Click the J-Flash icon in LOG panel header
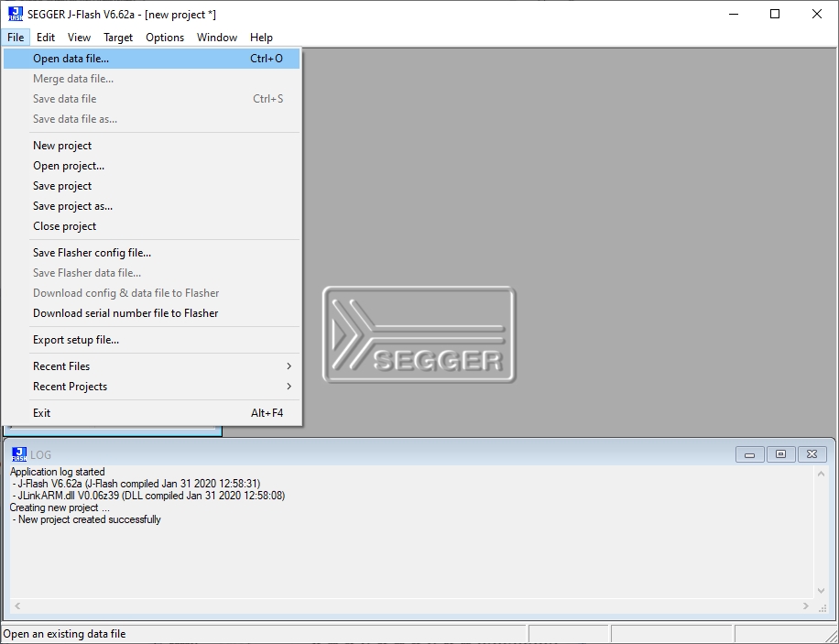 (x=18, y=454)
